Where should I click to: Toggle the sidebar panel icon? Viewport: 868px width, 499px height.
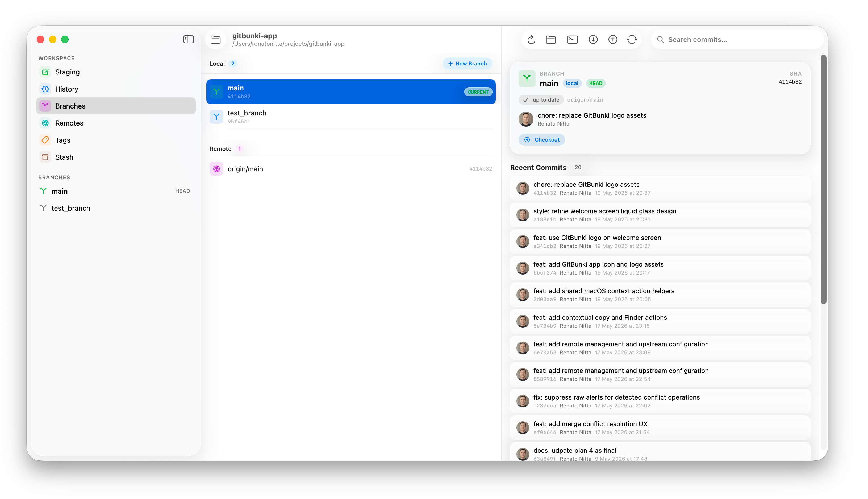coord(188,39)
